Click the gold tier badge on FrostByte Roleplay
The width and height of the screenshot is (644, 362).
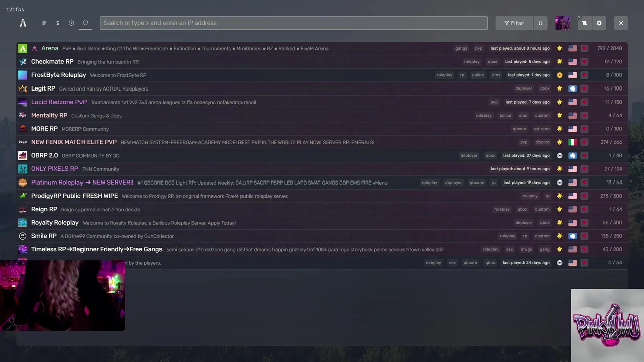pos(560,75)
